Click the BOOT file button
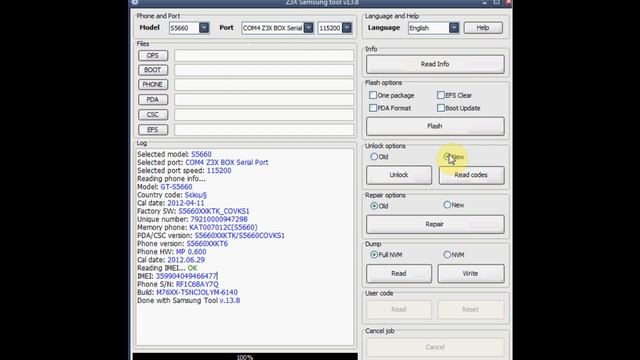 click(153, 70)
